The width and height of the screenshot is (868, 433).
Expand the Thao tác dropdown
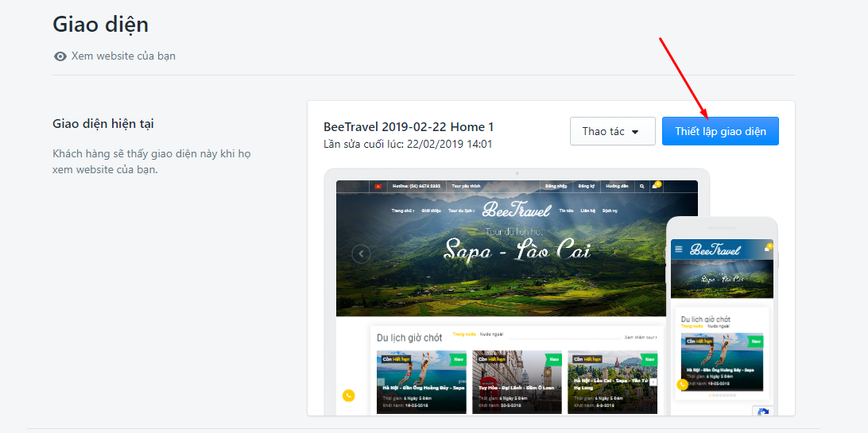click(613, 131)
